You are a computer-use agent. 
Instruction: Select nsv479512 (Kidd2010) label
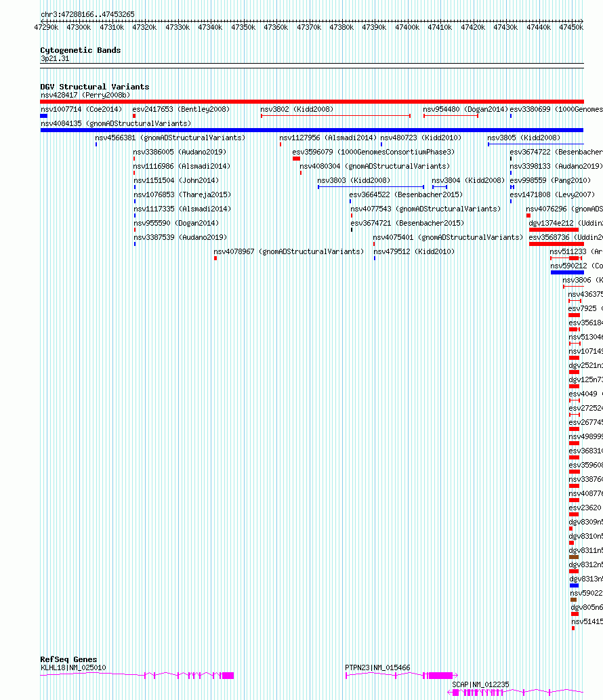point(414,252)
